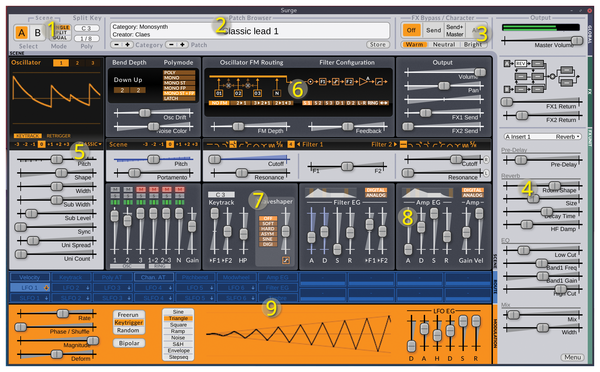The width and height of the screenshot is (600, 372).
Task: Click the amplifier triangle in filter configuration
Action: (x=363, y=81)
